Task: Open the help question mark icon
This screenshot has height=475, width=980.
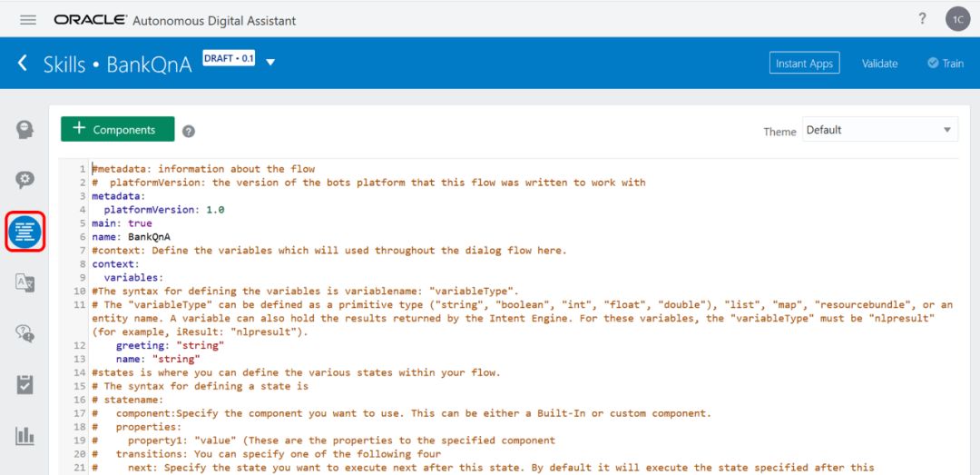Action: click(x=922, y=19)
